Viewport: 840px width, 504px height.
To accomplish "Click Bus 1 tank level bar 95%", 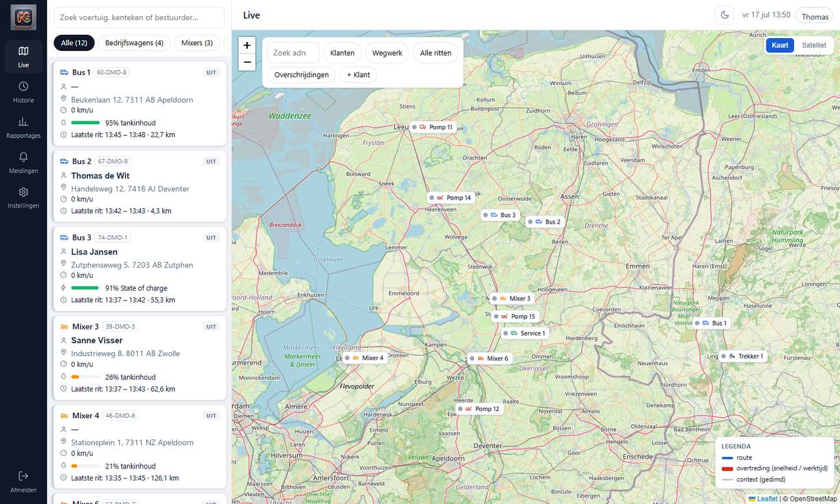I will 86,123.
